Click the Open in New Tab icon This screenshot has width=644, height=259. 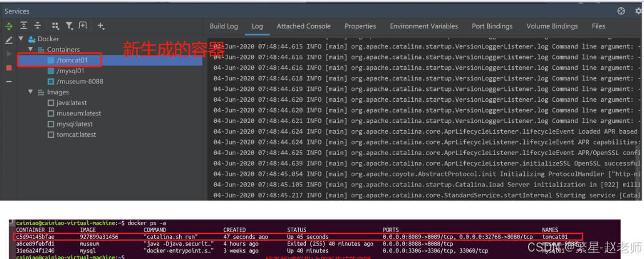click(x=83, y=26)
